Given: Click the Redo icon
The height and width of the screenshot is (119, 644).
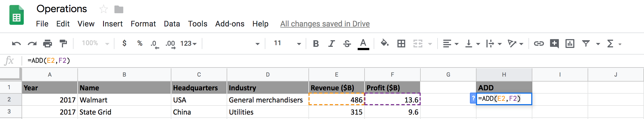Looking at the screenshot, I should coord(32,44).
